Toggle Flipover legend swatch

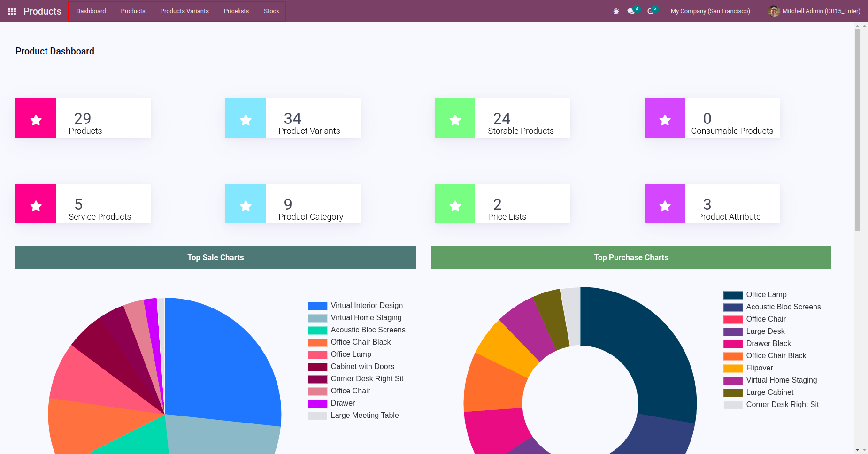733,369
